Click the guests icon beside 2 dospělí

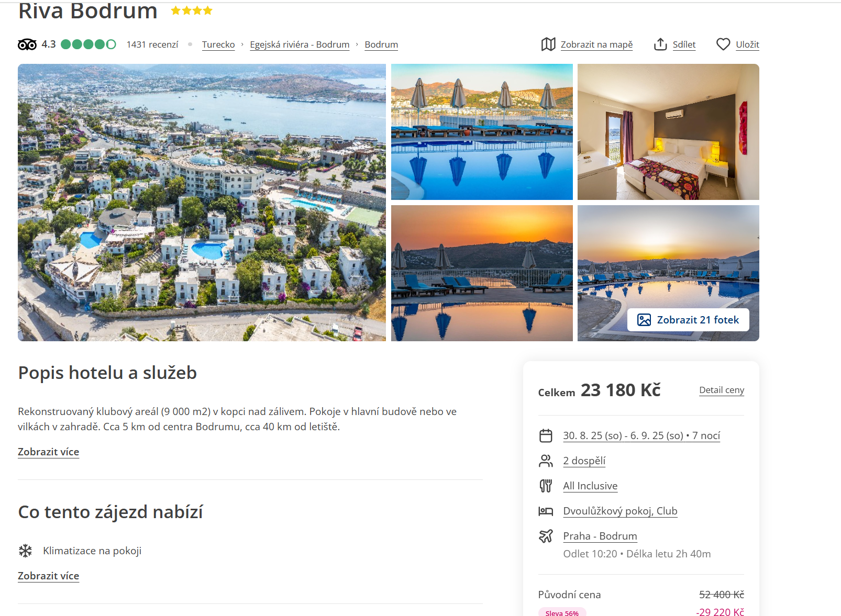(546, 461)
